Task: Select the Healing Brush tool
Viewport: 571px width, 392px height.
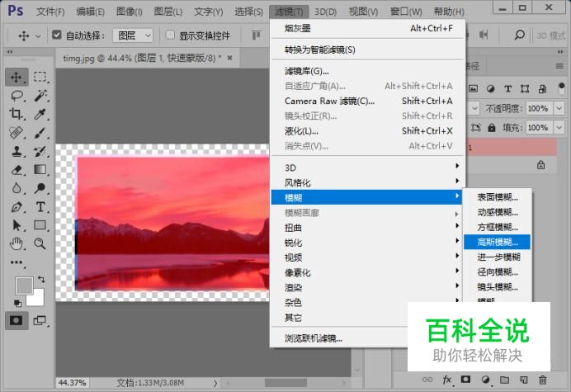Action: (16, 133)
